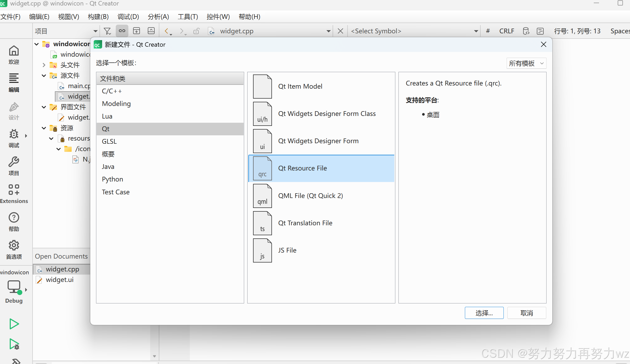Screen dimensions: 630x364
Task: Open the 视图(V) menu
Action: [x=69, y=17]
